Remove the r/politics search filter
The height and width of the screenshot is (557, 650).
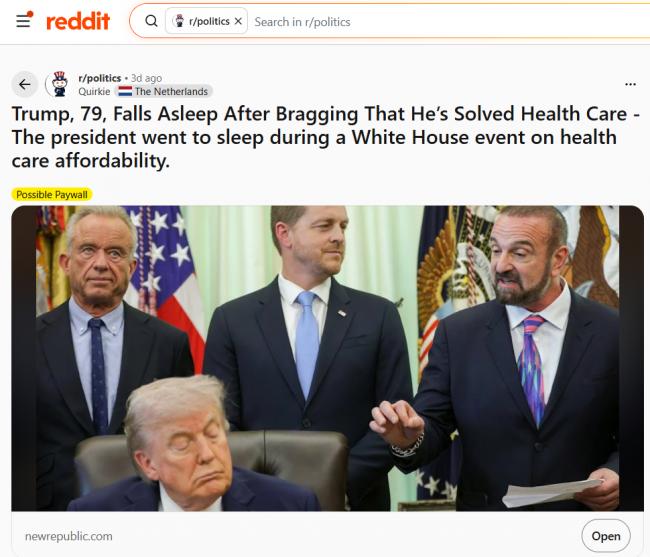tap(238, 21)
